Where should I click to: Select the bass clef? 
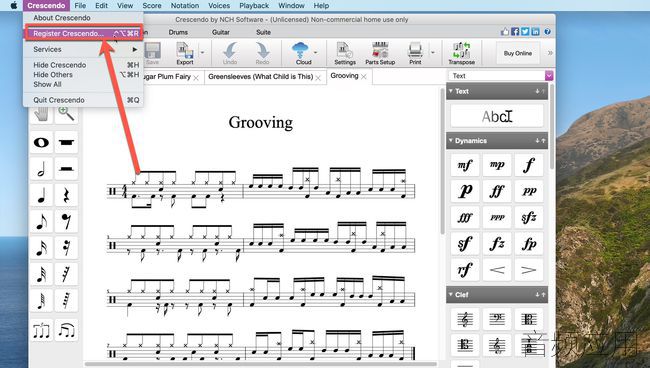(x=497, y=320)
